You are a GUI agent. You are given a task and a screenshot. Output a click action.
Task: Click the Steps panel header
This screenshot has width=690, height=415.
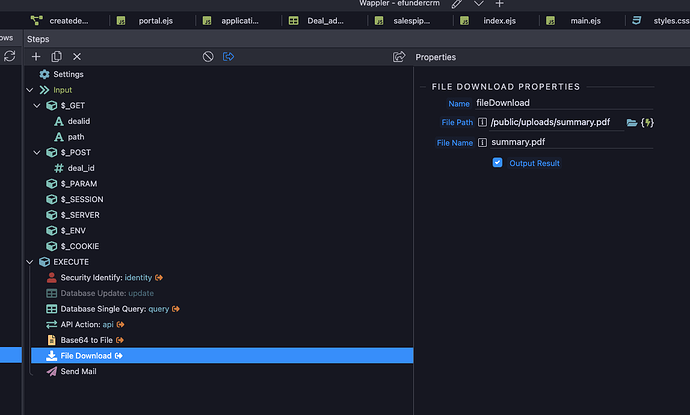point(38,39)
